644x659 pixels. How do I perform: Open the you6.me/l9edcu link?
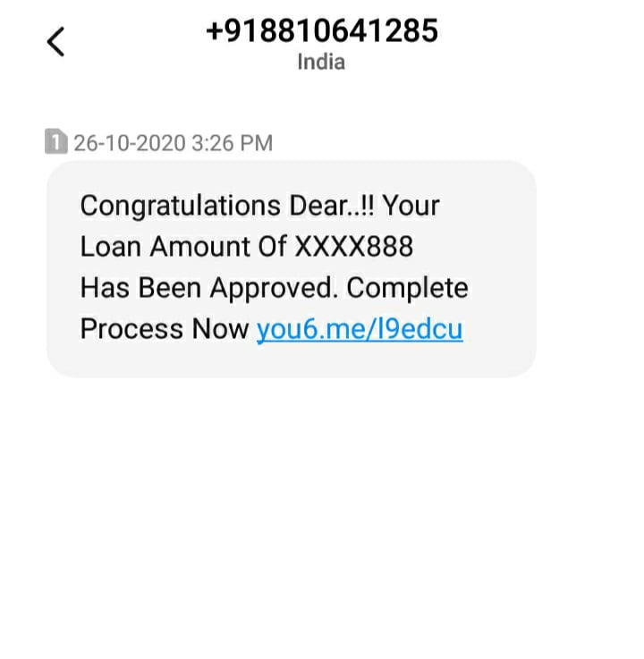(x=360, y=329)
